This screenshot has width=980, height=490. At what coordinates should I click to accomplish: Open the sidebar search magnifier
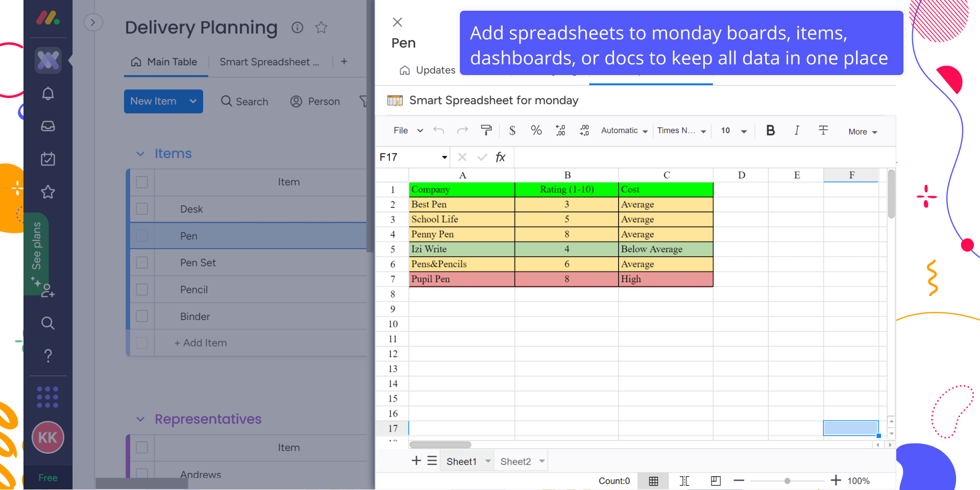[x=48, y=323]
